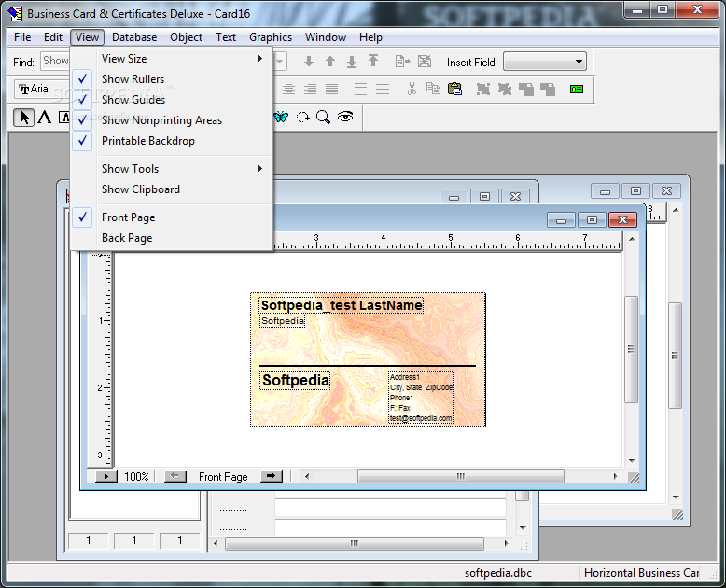
Task: Click the back database window horizontal scrollbar thumb
Action: coord(355,543)
